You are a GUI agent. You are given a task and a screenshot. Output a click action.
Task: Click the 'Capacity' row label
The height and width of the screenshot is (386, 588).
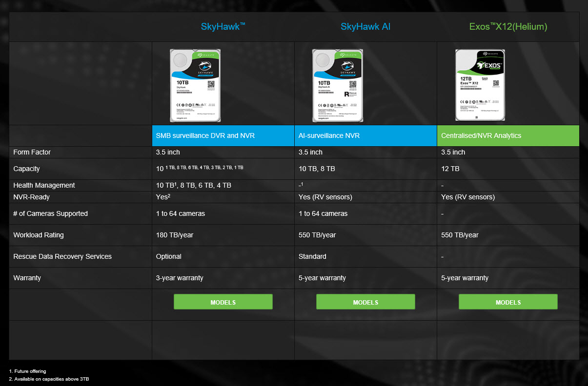tap(26, 169)
